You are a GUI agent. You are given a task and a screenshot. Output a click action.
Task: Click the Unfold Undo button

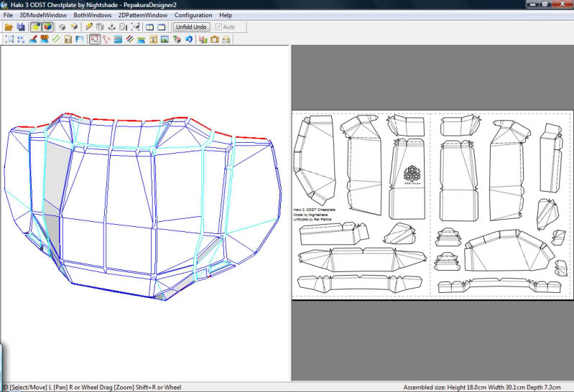(x=191, y=27)
